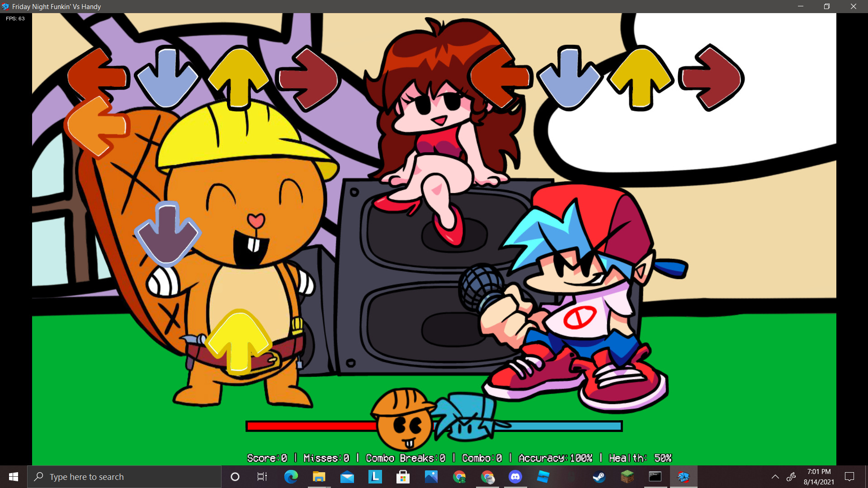Open Steam from the taskbar
This screenshot has width=868, height=488.
(599, 477)
